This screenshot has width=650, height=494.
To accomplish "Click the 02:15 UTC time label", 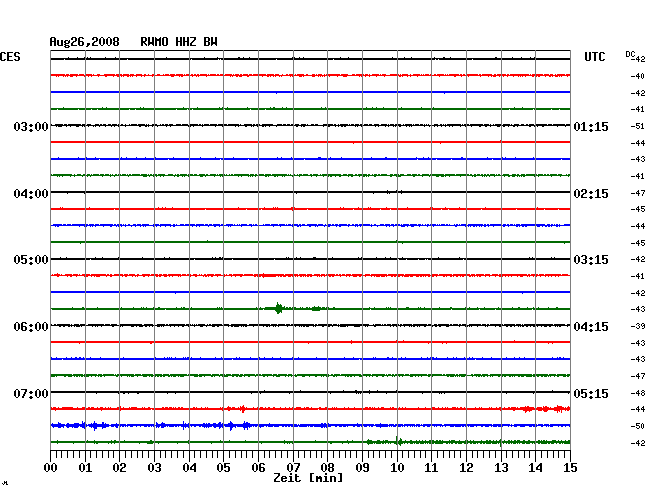I will (591, 194).
